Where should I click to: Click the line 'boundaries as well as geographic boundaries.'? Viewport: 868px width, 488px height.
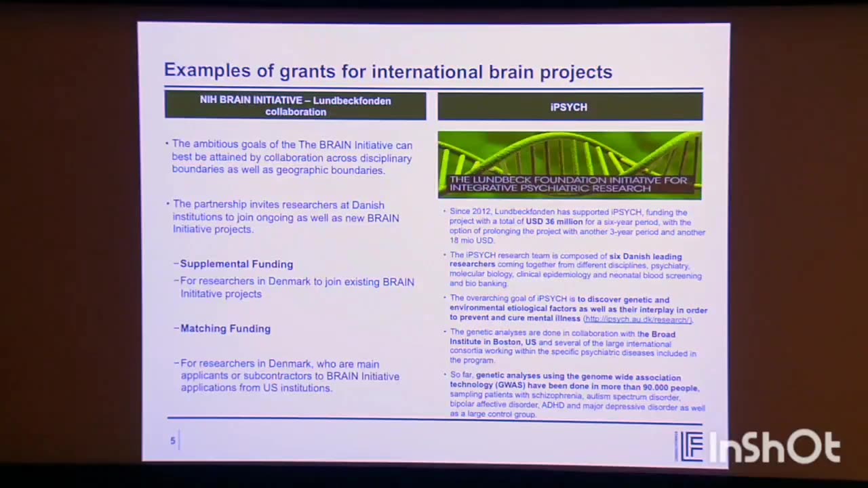(x=278, y=170)
